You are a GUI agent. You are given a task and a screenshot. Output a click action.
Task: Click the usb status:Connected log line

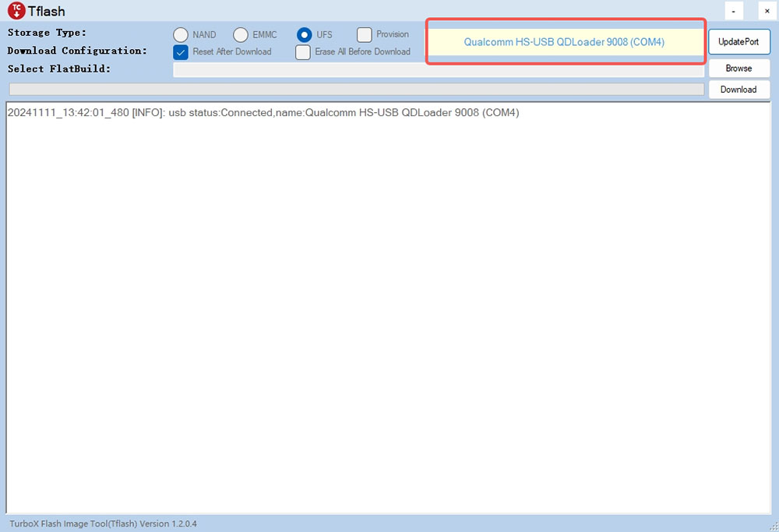[263, 113]
